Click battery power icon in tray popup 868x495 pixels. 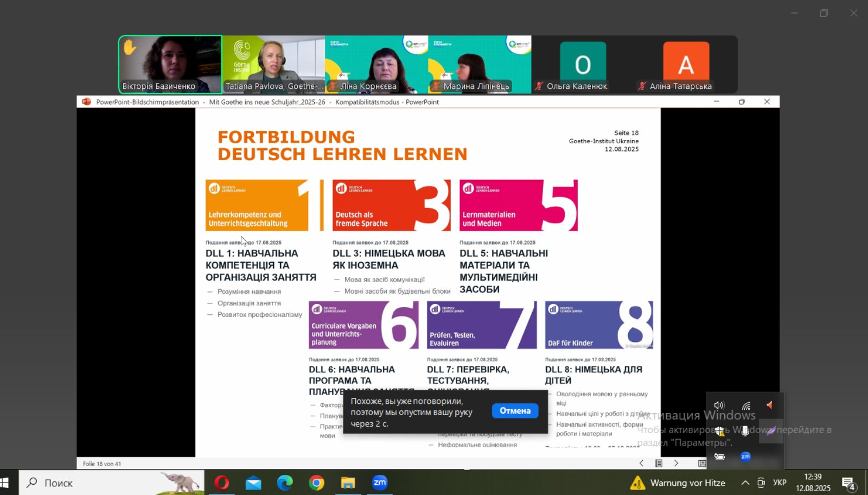719,456
